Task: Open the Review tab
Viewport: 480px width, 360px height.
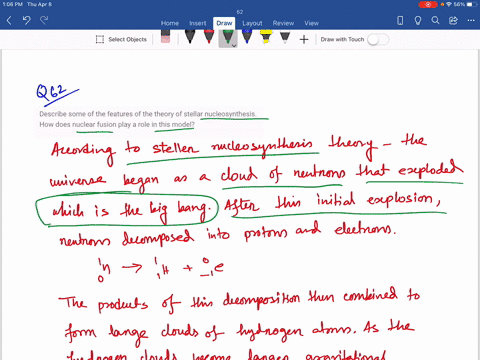Action: (x=283, y=23)
